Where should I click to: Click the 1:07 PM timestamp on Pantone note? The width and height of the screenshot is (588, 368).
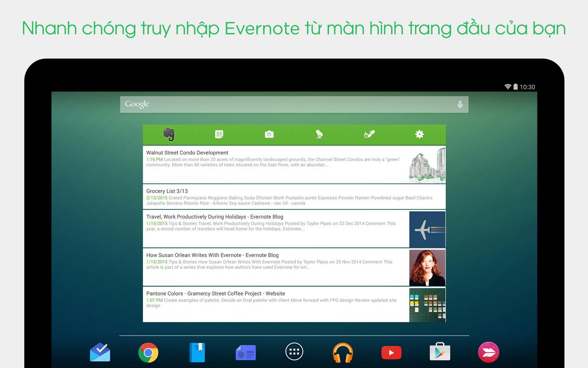coord(154,300)
